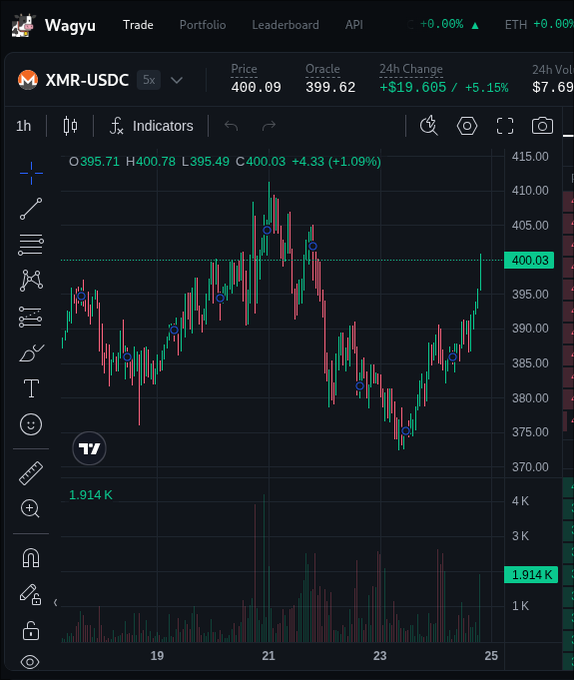Take a chart snapshot with camera icon
This screenshot has height=680, width=574.
point(542,126)
